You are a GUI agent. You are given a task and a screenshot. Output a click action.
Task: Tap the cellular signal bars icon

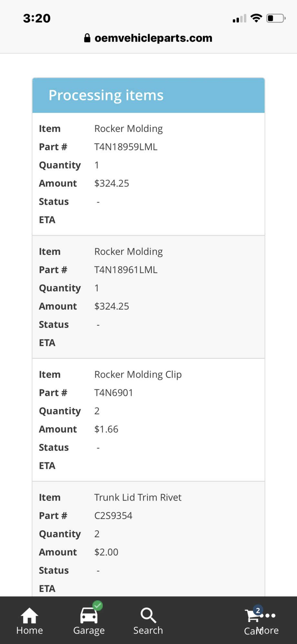pos(239,19)
